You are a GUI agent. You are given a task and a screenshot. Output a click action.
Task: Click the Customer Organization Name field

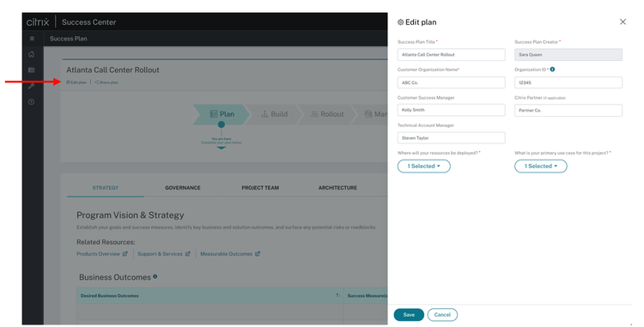(451, 82)
